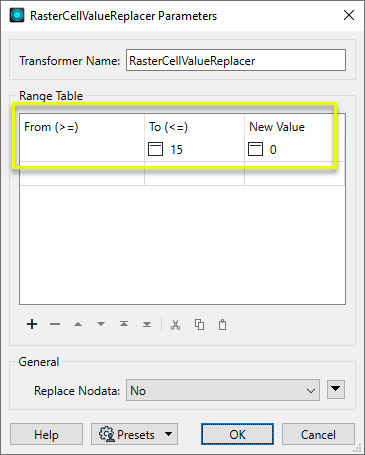Image resolution: width=365 pixels, height=455 pixels.
Task: Click the Cancel button
Action: point(318,434)
